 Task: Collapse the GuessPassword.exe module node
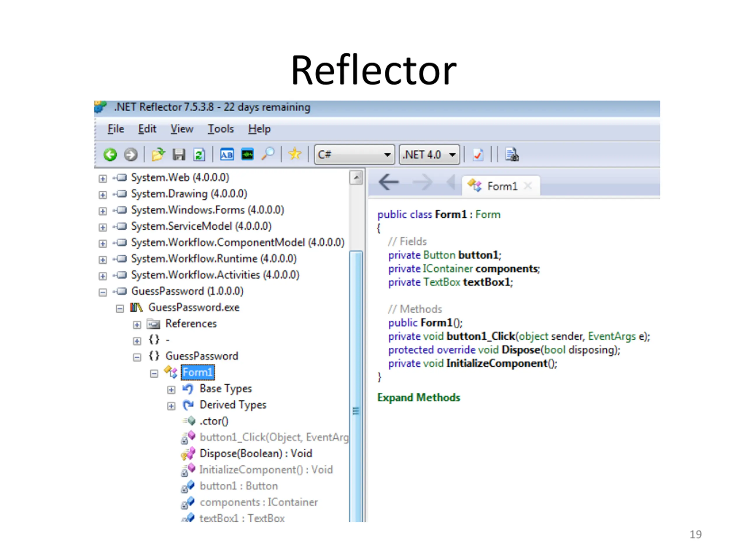120,309
